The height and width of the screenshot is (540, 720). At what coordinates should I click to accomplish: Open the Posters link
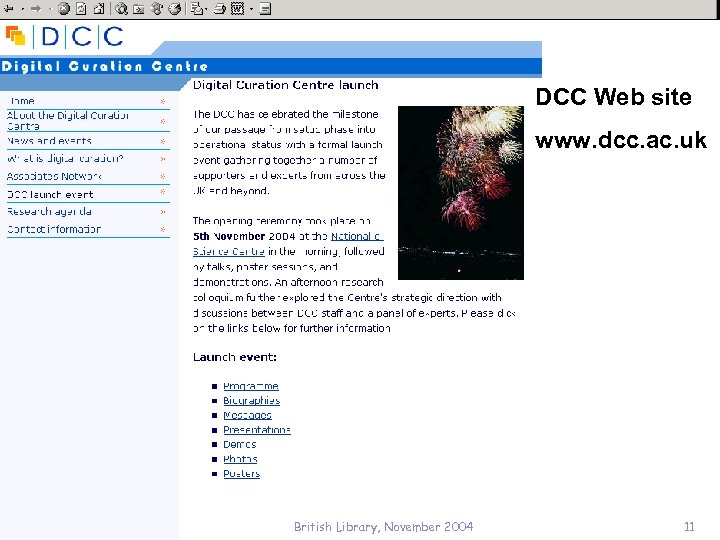242,474
